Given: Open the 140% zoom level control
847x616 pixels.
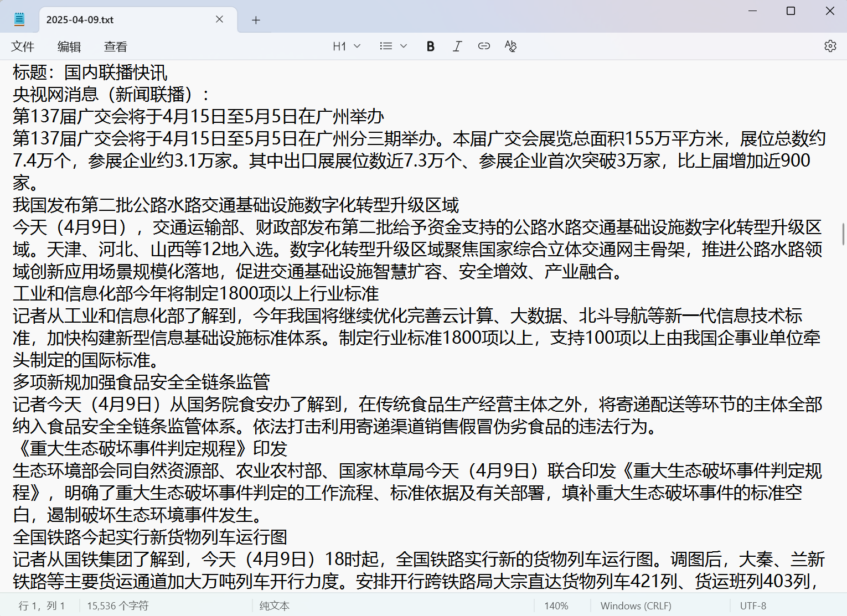Looking at the screenshot, I should 556,606.
